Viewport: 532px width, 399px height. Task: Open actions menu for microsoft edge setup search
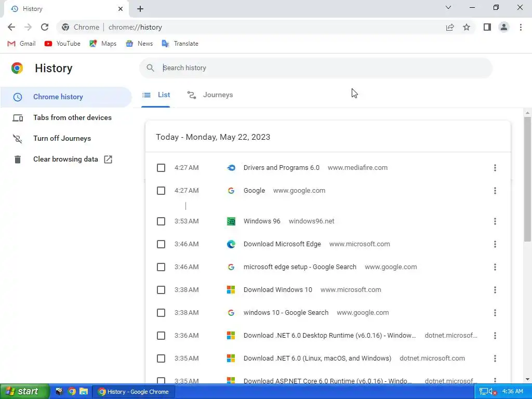pos(495,267)
